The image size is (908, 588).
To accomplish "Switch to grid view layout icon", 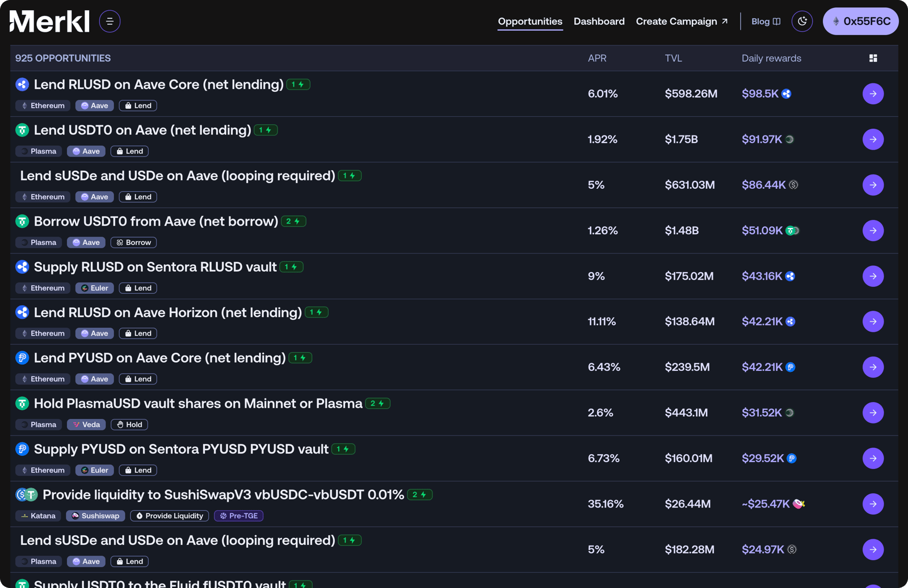I will point(873,58).
